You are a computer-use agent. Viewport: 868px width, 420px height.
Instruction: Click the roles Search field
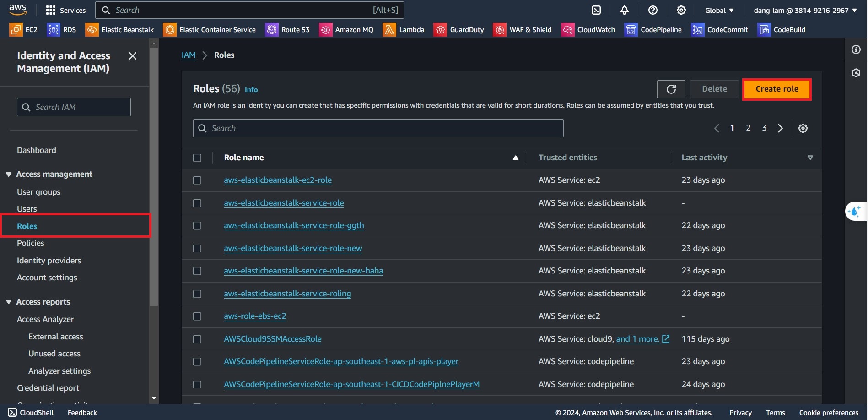(x=378, y=128)
